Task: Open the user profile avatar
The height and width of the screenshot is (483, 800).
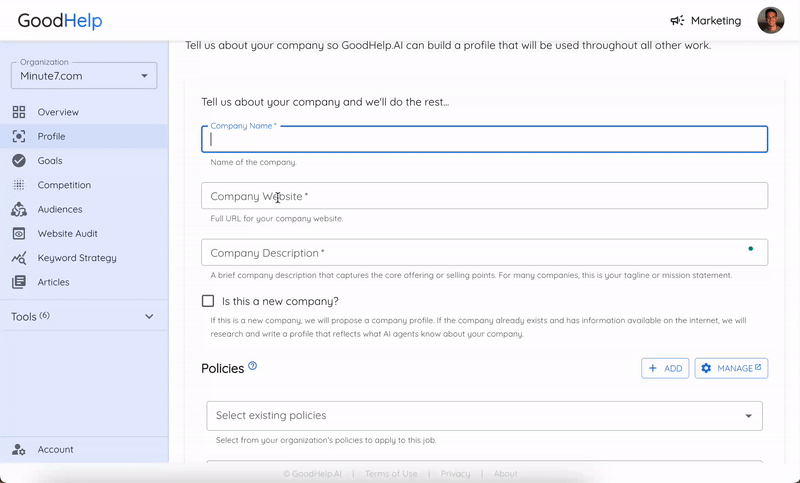Action: (770, 20)
